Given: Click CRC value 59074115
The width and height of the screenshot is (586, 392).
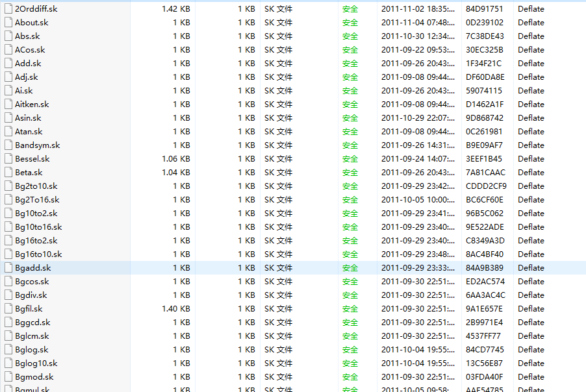Looking at the screenshot, I should pos(484,90).
